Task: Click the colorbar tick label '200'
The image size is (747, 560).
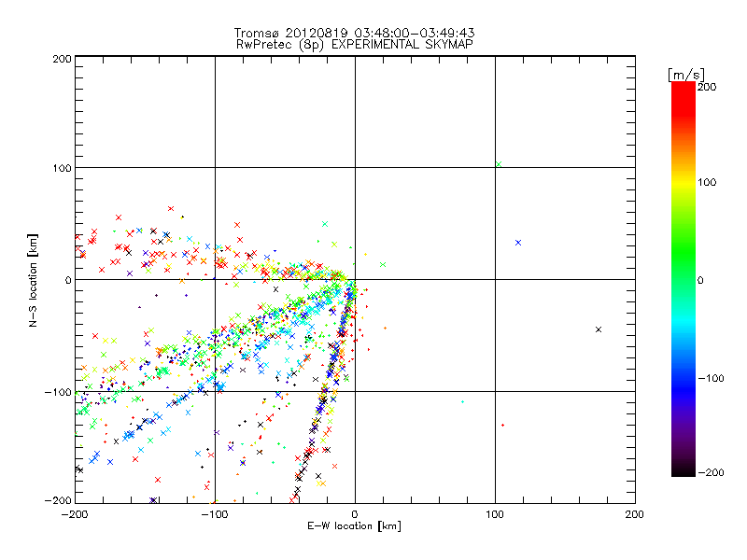Action: coord(707,87)
